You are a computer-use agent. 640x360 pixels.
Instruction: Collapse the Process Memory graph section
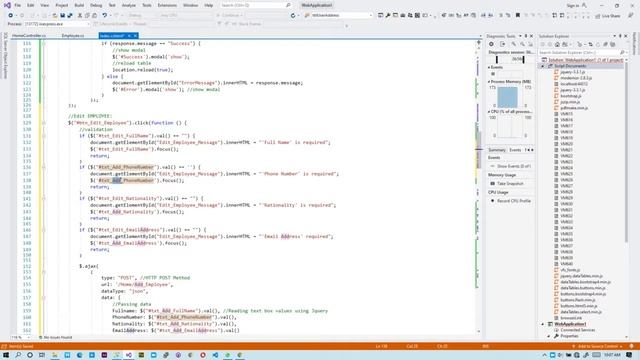(x=489, y=82)
